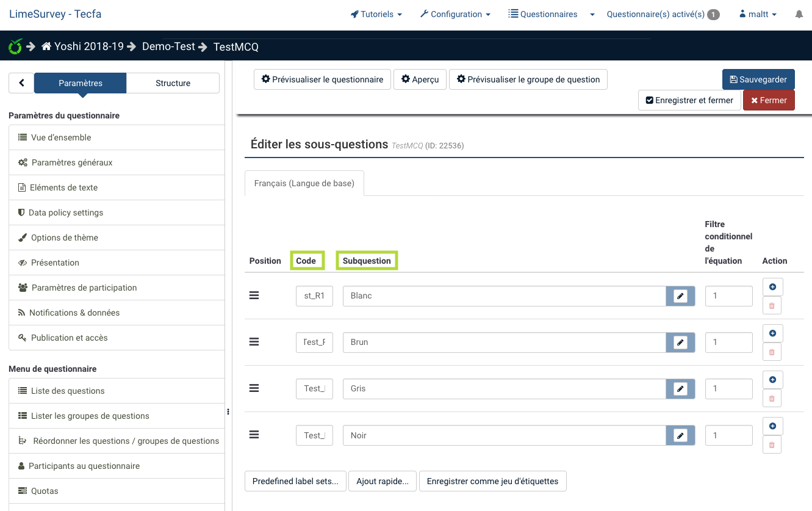
Task: Open Prévisualiser le groupe de question
Action: coord(528,79)
